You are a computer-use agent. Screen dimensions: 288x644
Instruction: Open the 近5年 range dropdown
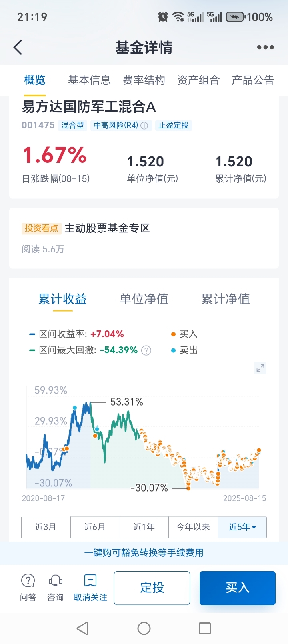tap(242, 527)
